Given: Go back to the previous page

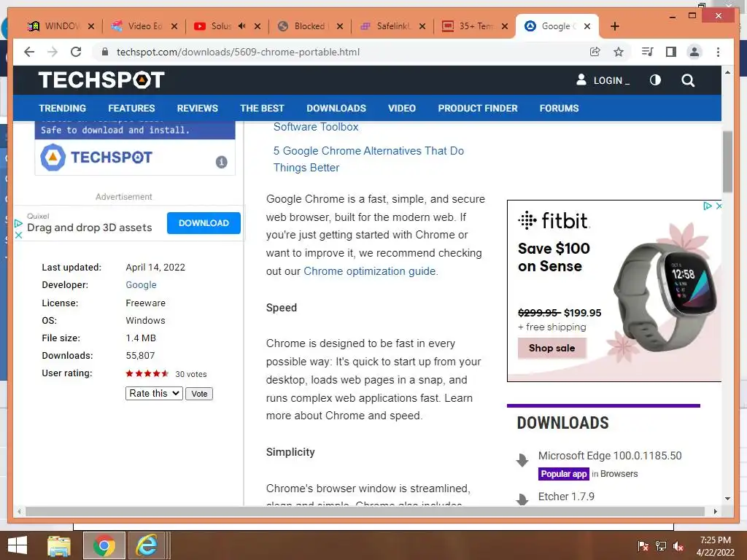Looking at the screenshot, I should [x=29, y=52].
